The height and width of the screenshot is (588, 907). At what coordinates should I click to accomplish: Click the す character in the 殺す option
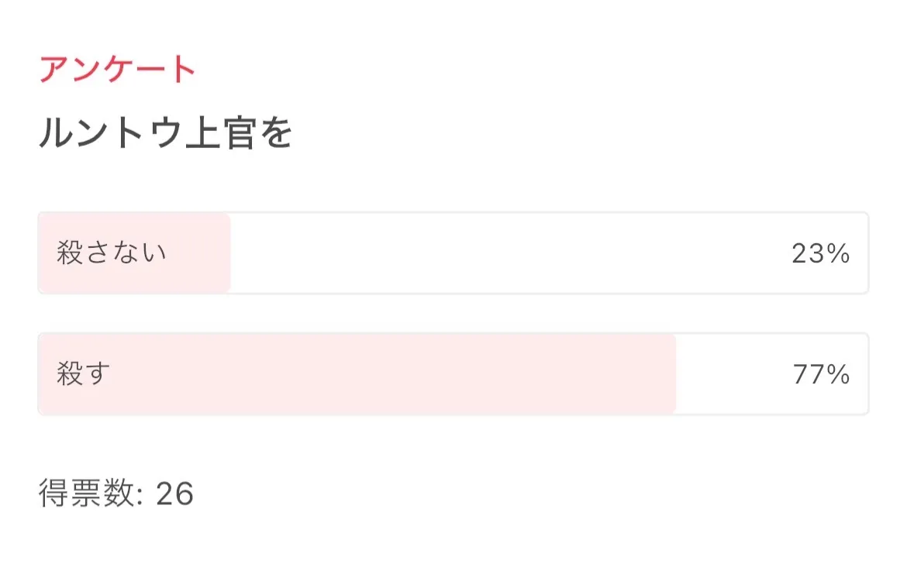point(98,374)
